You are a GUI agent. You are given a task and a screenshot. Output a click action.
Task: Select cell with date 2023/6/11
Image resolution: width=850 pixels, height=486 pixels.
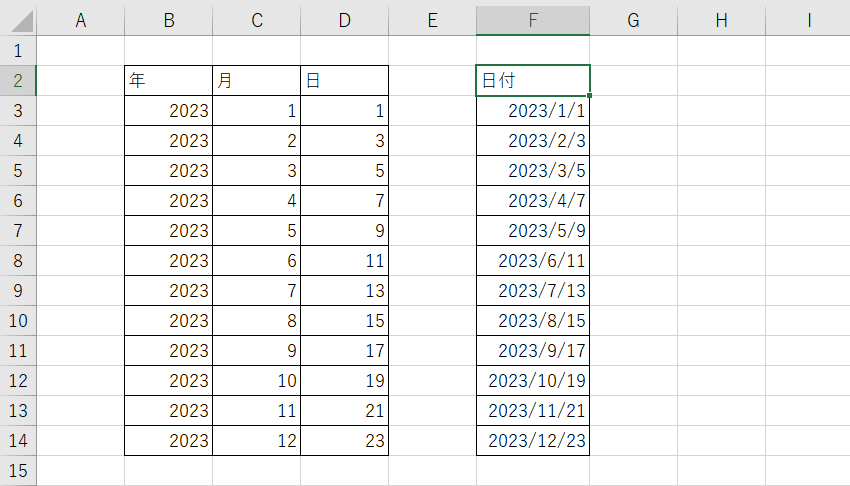point(532,261)
